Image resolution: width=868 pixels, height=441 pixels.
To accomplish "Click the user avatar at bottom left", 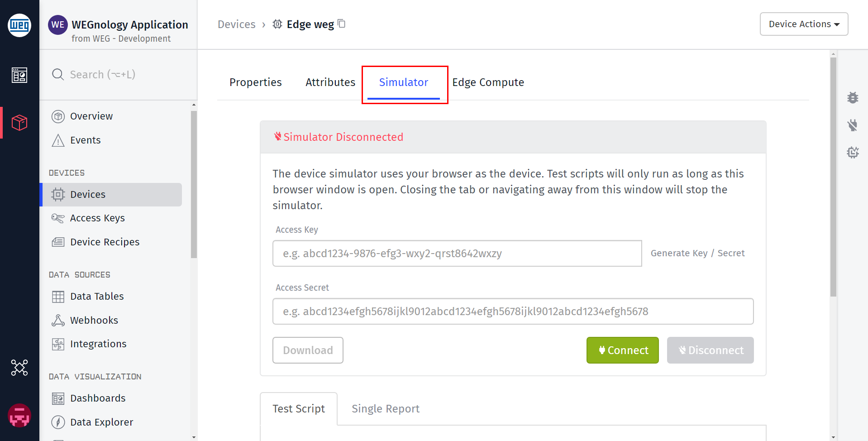I will pyautogui.click(x=19, y=416).
